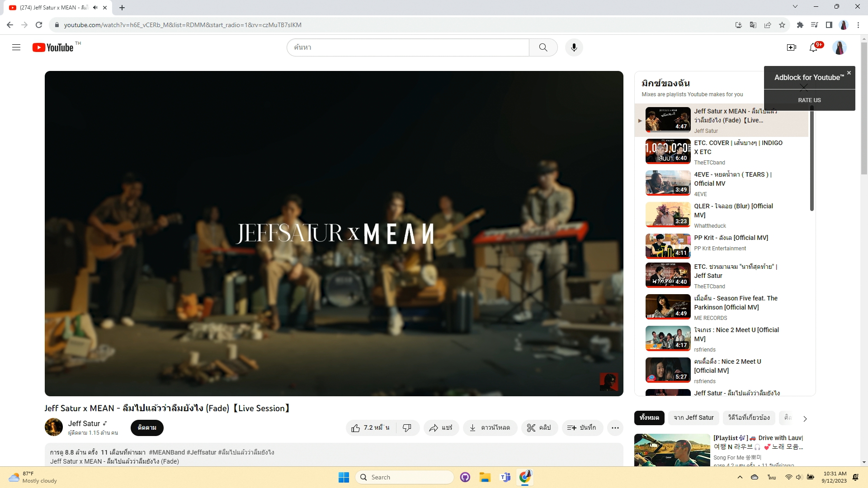The width and height of the screenshot is (868, 488).
Task: Click the address bar URL
Action: point(183,25)
